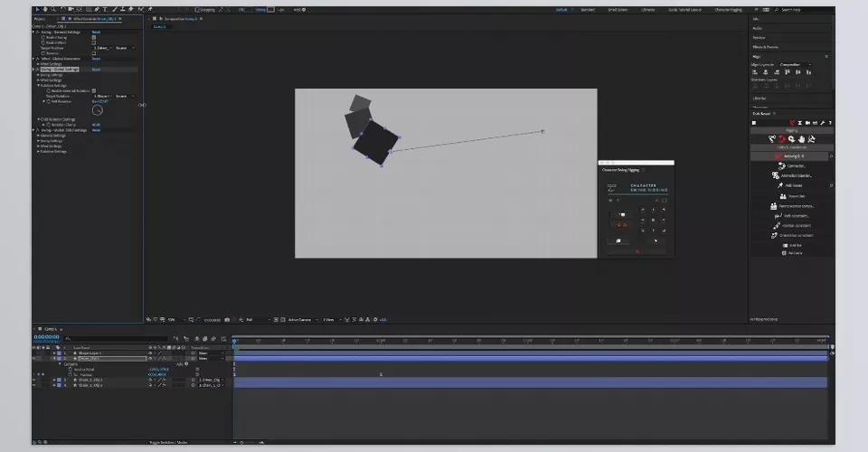The width and height of the screenshot is (868, 452).
Task: Expand Shape Layer 1 in timeline
Action: (54, 353)
